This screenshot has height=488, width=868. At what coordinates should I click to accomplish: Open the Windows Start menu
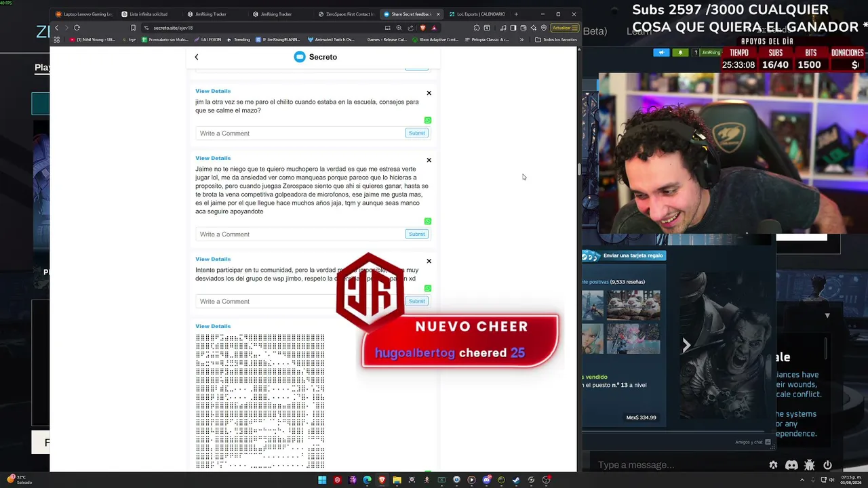pyautogui.click(x=322, y=480)
